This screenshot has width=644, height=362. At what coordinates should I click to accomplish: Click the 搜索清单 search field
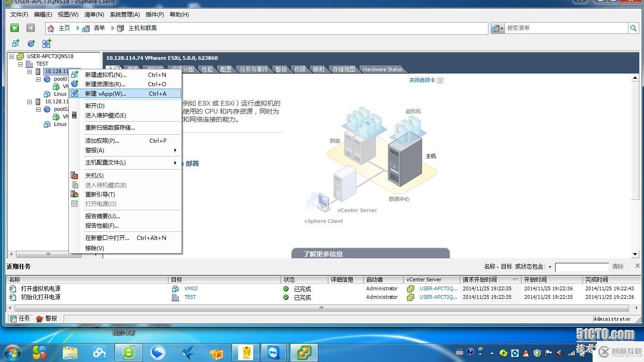[x=566, y=28]
